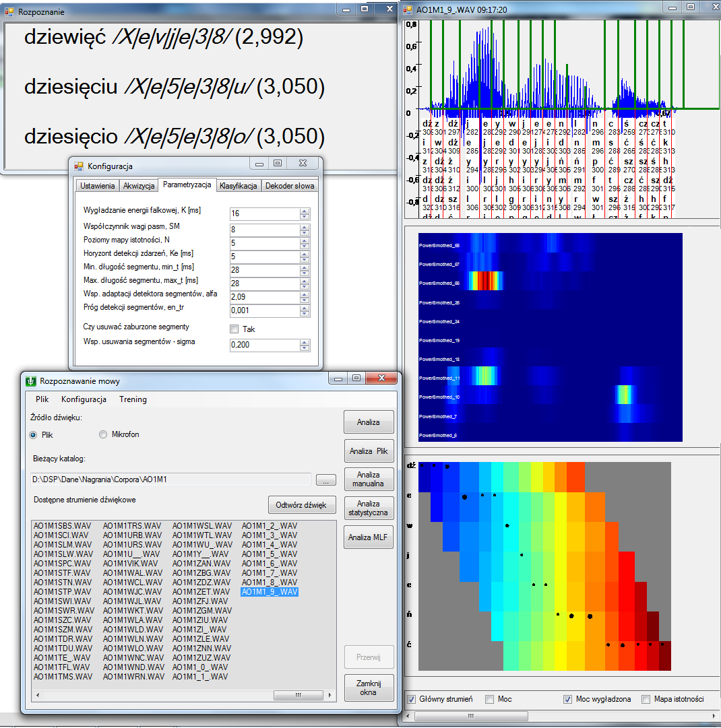Image resolution: width=721 pixels, height=728 pixels.
Task: Click the Konfiguracja window title icon
Action: point(79,166)
